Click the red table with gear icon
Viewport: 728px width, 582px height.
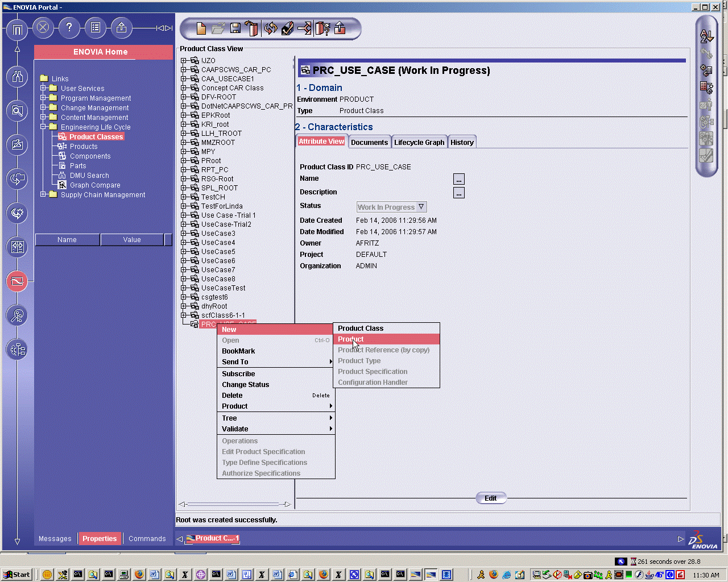pos(706,88)
